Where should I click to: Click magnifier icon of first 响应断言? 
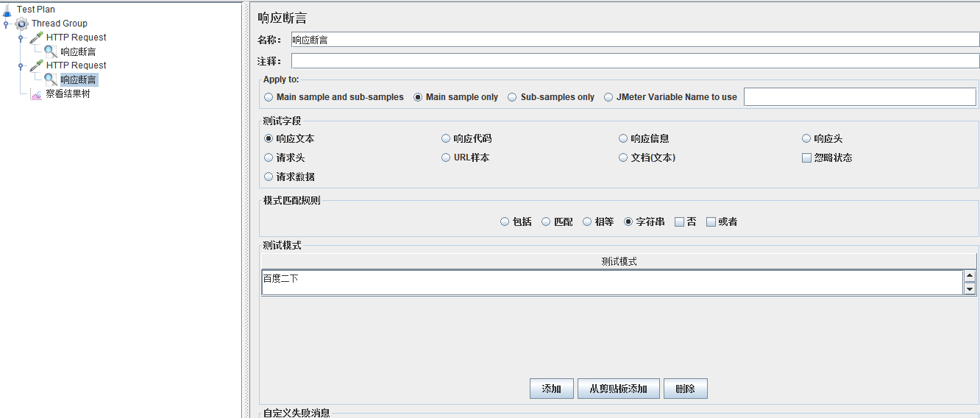pos(51,52)
